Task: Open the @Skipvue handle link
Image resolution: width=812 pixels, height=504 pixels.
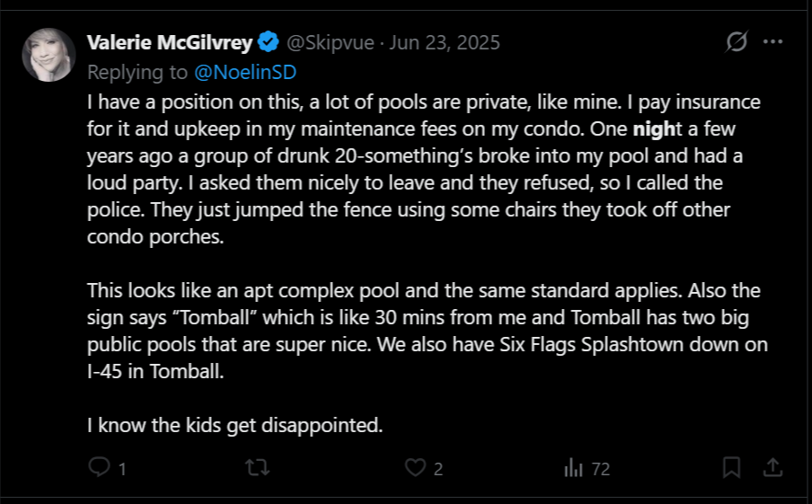Action: (331, 42)
